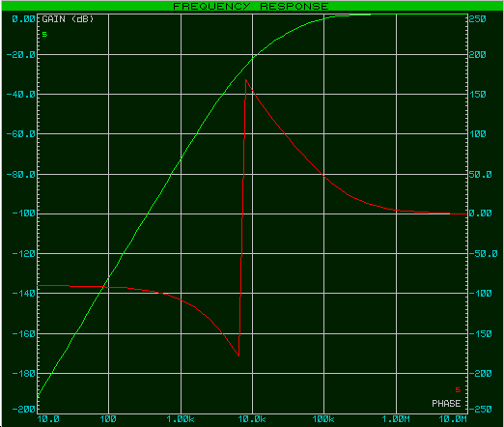Click the 50.0 phase axis value
Viewport: 504px width, 427px height.
pos(480,175)
